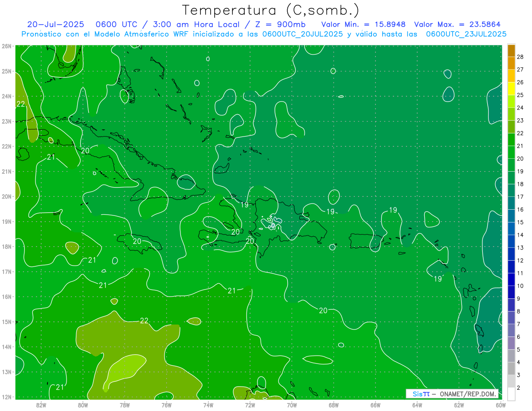The height and width of the screenshot is (411, 532).
Task: Click the color legend value '27'
Action: (x=520, y=70)
